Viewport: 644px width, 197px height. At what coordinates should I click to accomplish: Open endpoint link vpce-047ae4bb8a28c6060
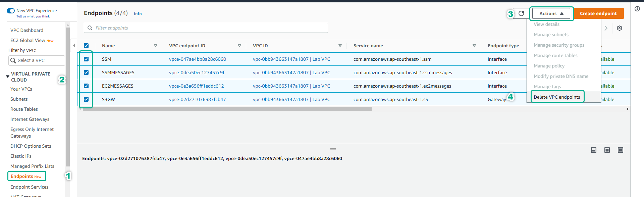tap(198, 59)
